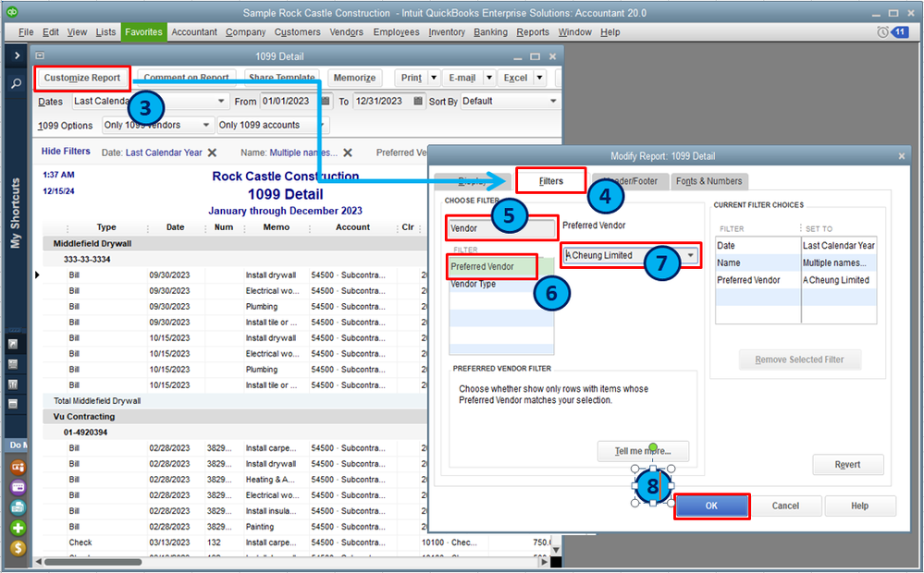
Task: Expand the My Shortcuts sidebar chevron
Action: tap(17, 55)
